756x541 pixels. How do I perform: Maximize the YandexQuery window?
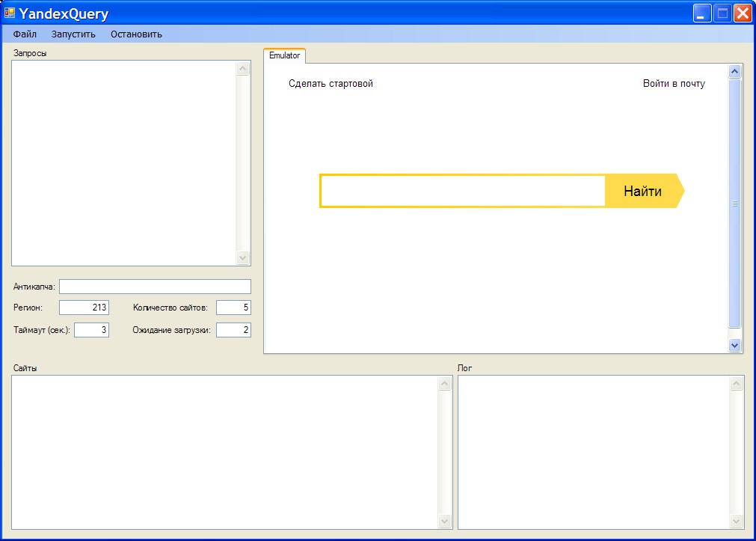click(722, 13)
